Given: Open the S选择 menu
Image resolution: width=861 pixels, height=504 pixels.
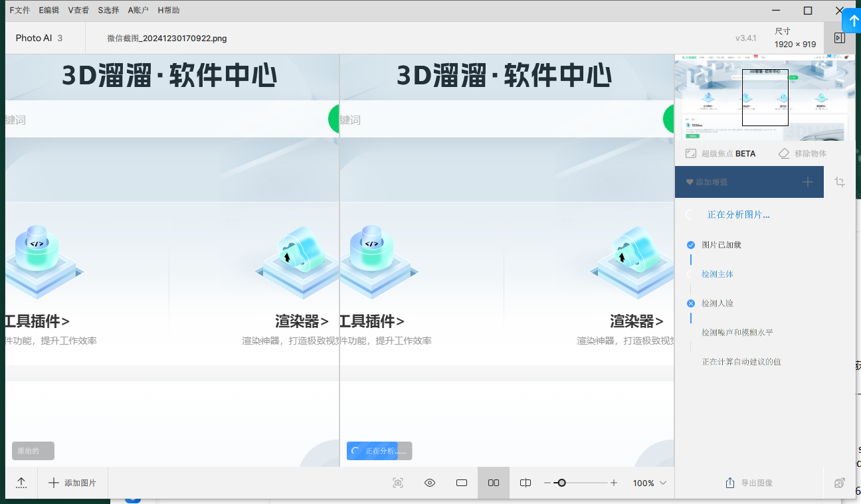Looking at the screenshot, I should pos(108,10).
